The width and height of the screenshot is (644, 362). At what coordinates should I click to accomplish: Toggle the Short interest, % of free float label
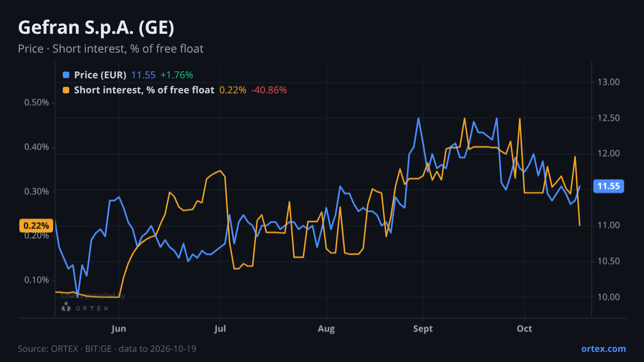point(144,90)
